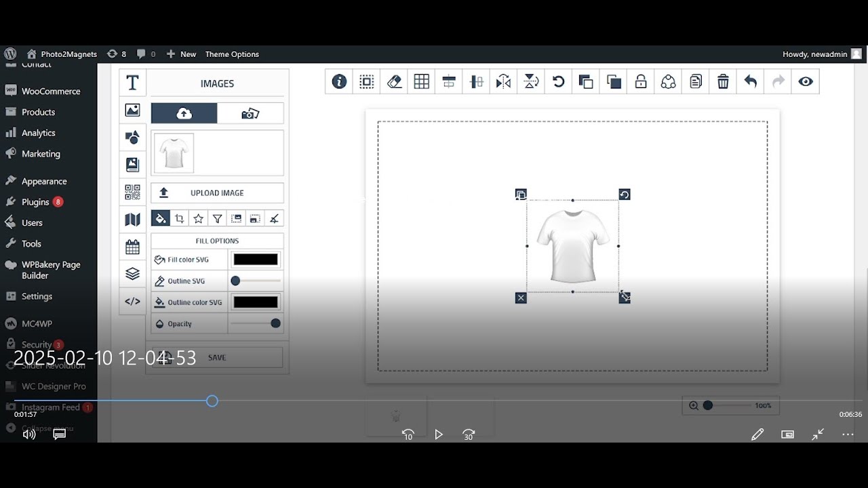Click the Info icon in top toolbar
The image size is (868, 488).
[x=339, y=81]
